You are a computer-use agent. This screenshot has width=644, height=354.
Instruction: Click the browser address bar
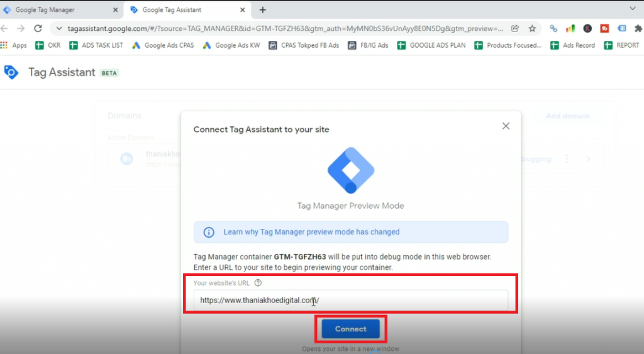[x=283, y=28]
